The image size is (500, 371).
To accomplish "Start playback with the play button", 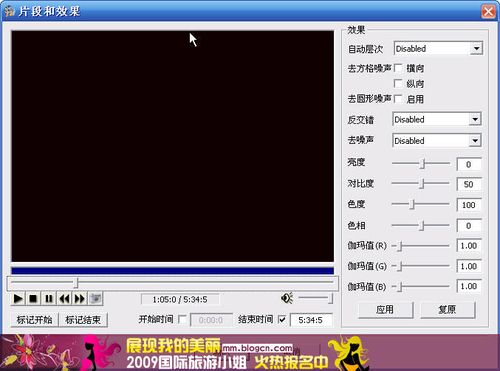I will click(x=18, y=298).
